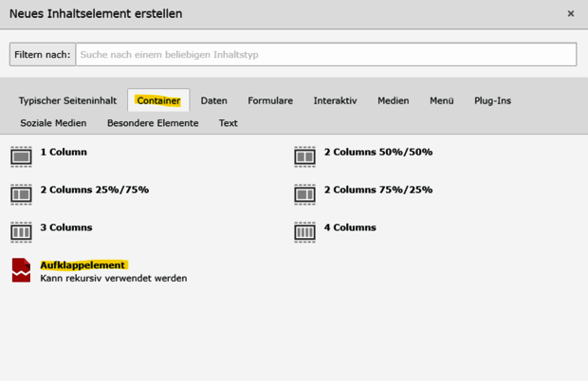588x381 pixels.
Task: Switch to Soziale Medien tab
Action: click(x=53, y=123)
